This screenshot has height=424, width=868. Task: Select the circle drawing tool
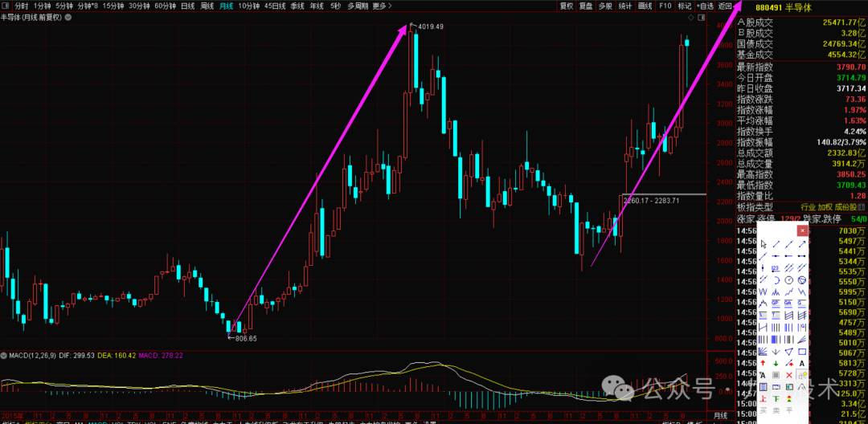(x=789, y=279)
